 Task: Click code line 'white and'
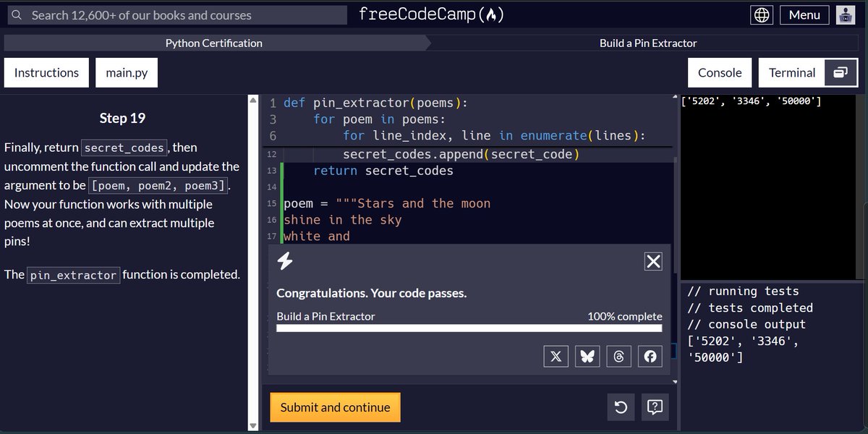tap(317, 237)
